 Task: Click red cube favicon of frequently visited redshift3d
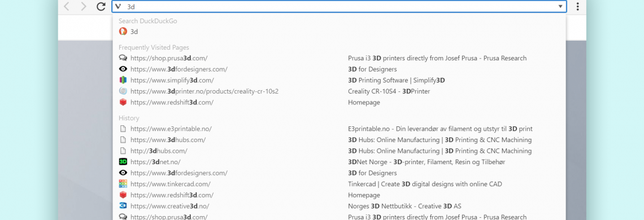pyautogui.click(x=123, y=102)
